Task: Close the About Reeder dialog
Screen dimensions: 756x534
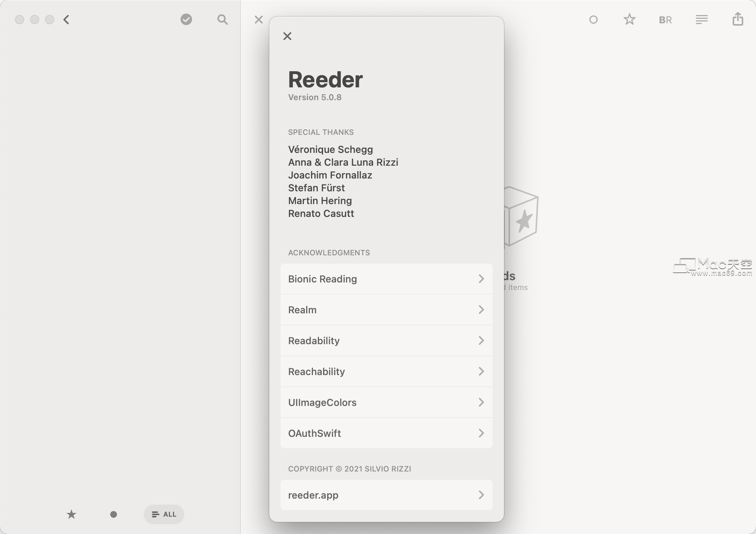Action: 287,35
